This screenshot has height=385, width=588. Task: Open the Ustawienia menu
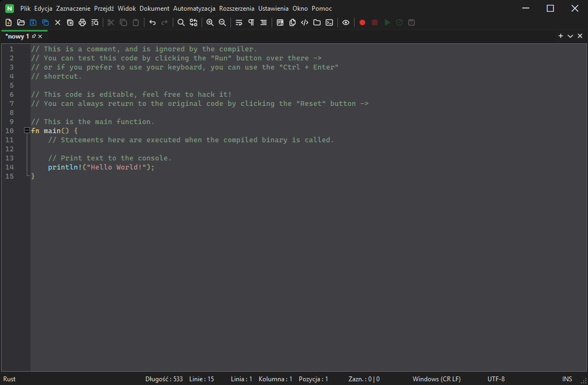coord(273,8)
